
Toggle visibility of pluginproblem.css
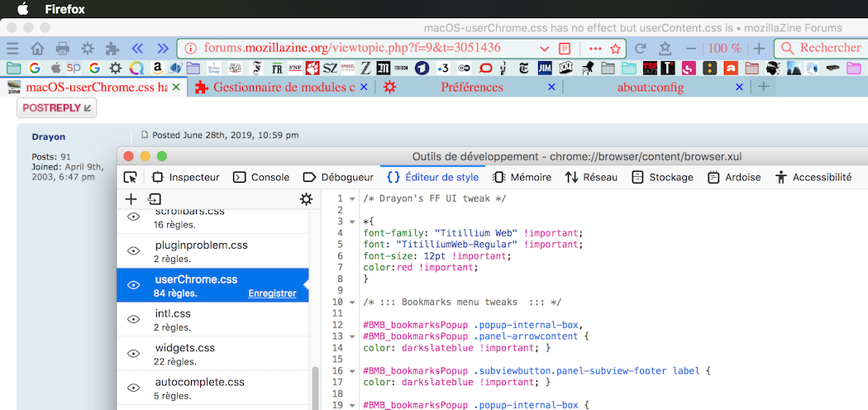coord(133,250)
